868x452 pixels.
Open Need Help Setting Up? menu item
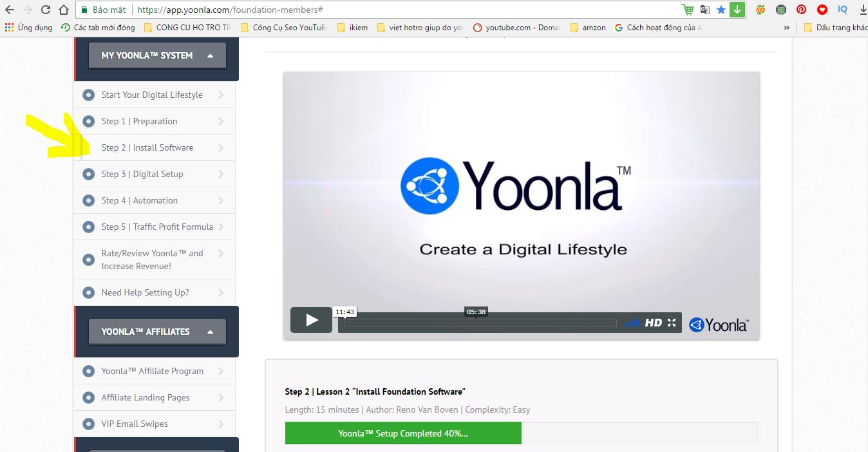coord(155,292)
